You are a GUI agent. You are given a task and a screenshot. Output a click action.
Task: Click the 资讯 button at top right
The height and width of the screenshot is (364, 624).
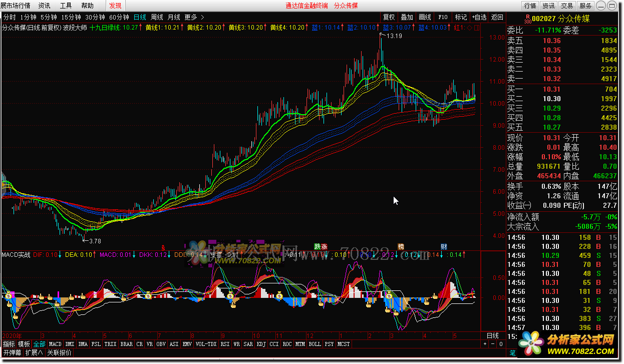pos(548,6)
